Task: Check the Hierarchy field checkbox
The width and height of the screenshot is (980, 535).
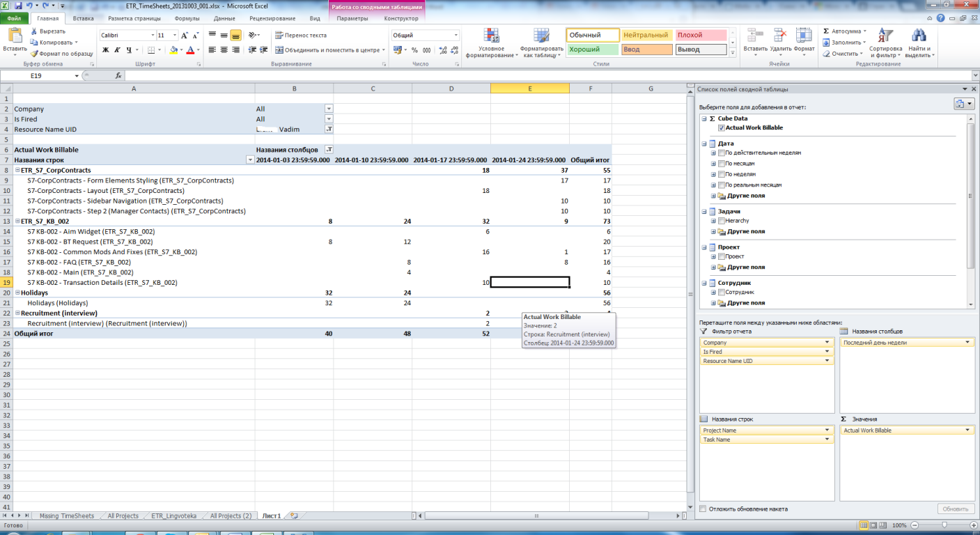Action: point(722,221)
